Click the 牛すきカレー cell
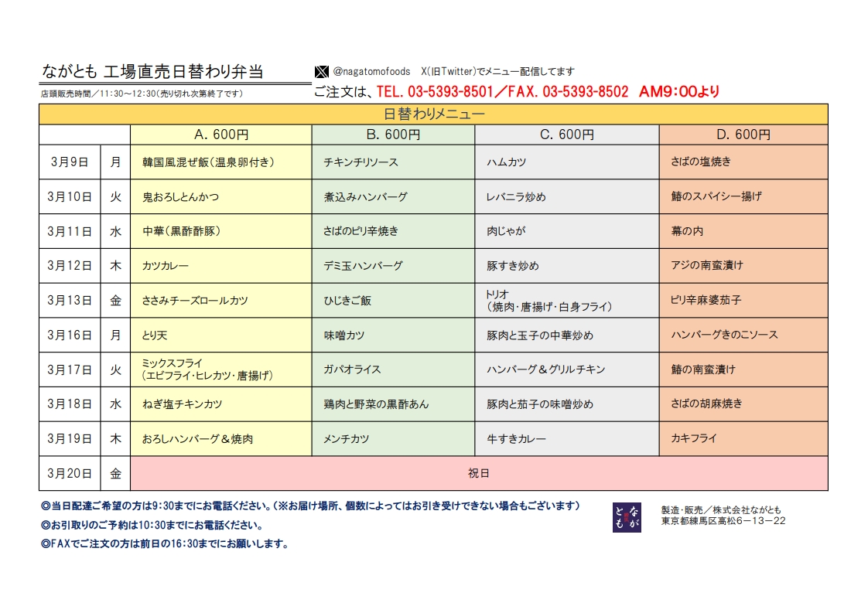The width and height of the screenshot is (868, 613). tap(567, 439)
